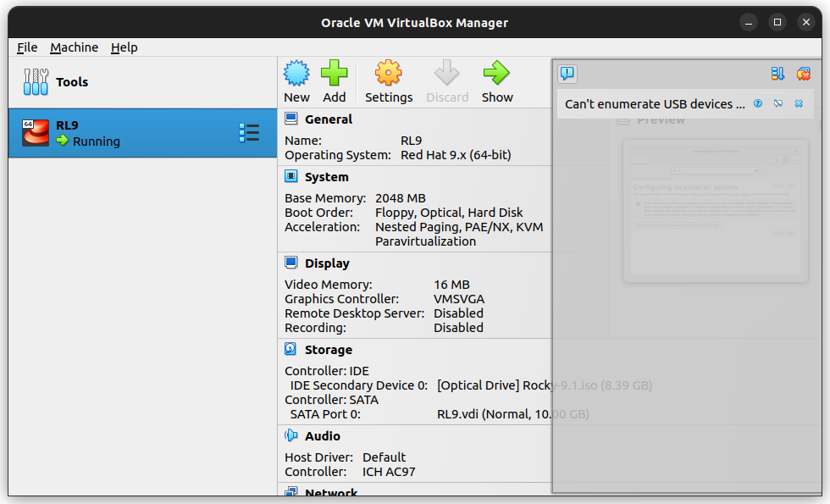Click the Storage section heading
This screenshot has height=504, width=830.
329,349
